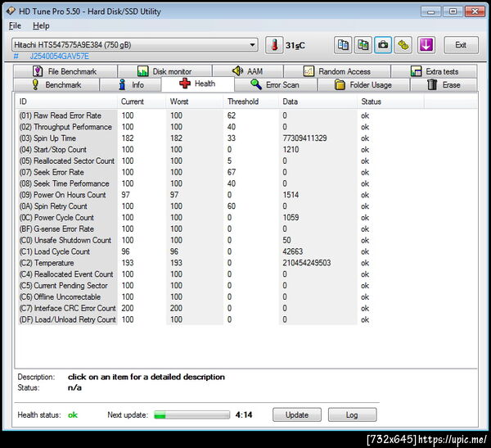Click the Next update progress bar
The width and height of the screenshot is (491, 448).
point(192,415)
